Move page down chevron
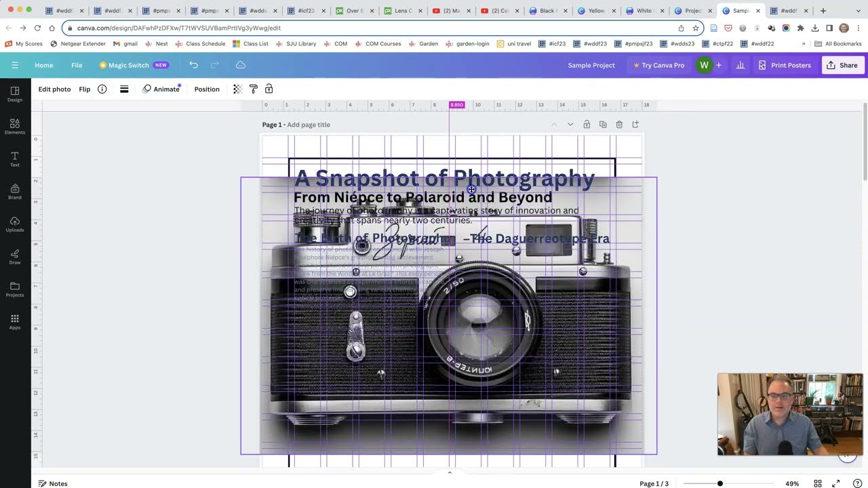The image size is (868, 488). (x=570, y=125)
